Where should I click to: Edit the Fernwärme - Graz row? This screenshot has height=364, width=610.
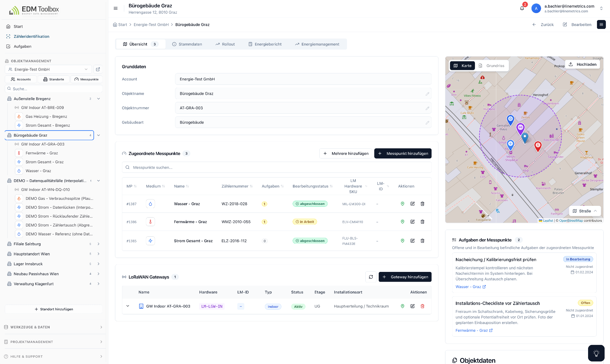coord(412,222)
